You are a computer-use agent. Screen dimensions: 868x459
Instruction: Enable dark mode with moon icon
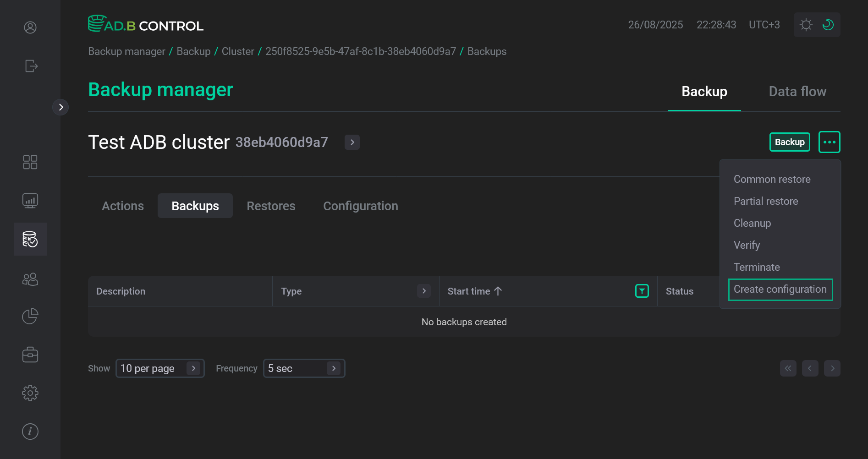pos(828,25)
